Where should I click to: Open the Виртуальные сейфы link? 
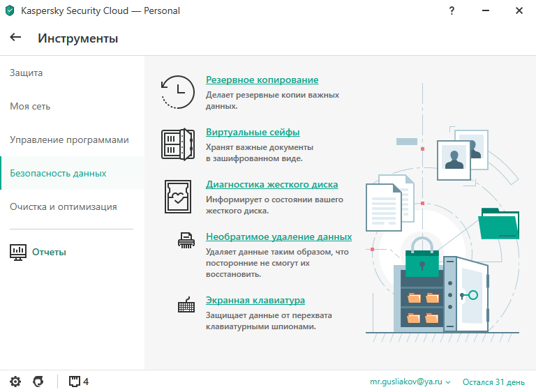(x=253, y=132)
